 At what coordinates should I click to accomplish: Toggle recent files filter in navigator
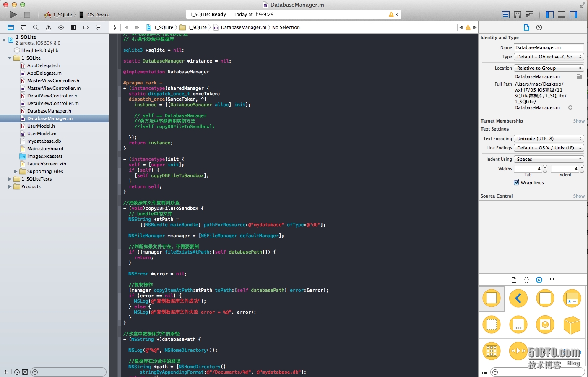click(17, 372)
